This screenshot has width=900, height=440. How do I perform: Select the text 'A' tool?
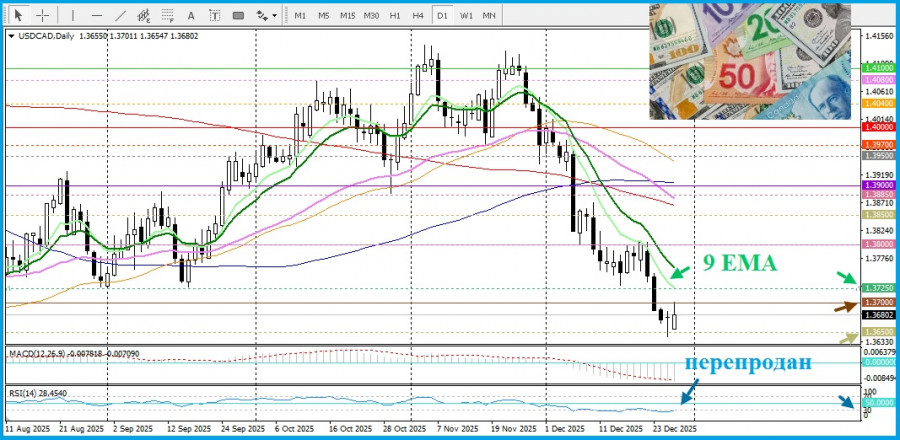pos(193,15)
